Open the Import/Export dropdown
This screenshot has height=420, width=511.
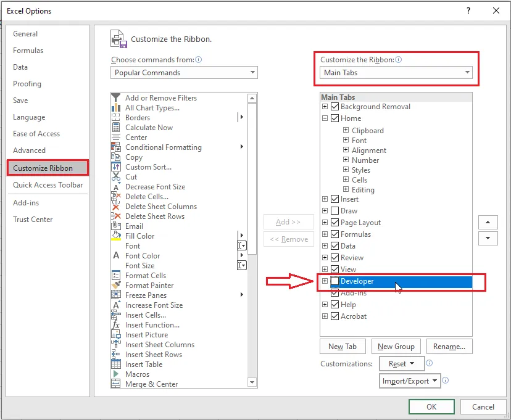(410, 381)
